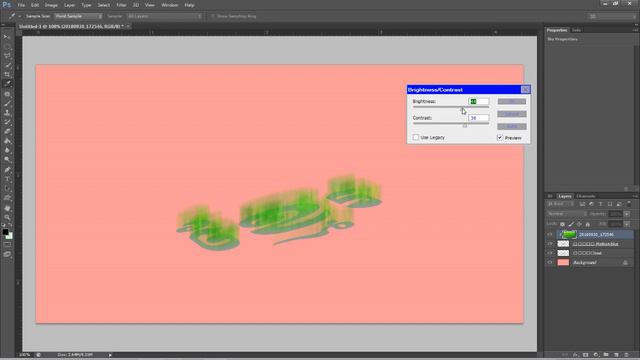
Task: Select the Blur tool
Action: click(x=7, y=151)
